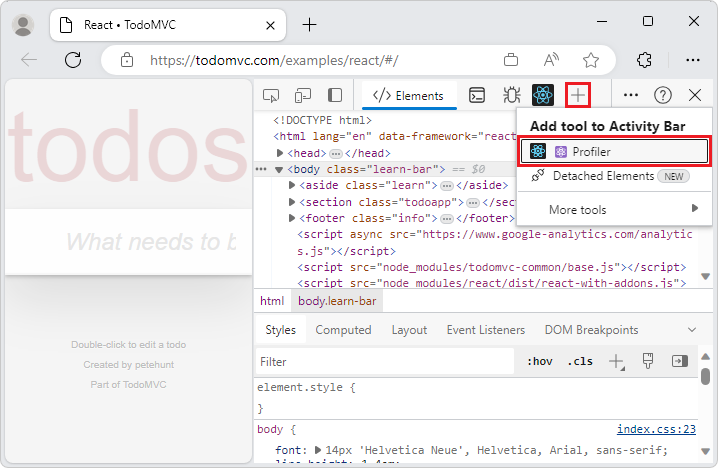Click the Styles Filter input field
The height and width of the screenshot is (468, 718).
pos(385,362)
